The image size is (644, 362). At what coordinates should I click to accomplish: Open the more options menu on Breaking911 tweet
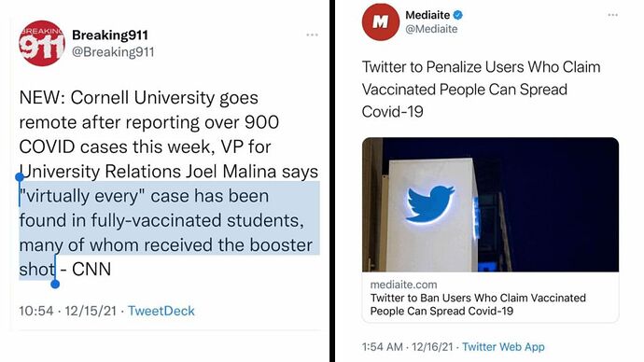(x=312, y=35)
